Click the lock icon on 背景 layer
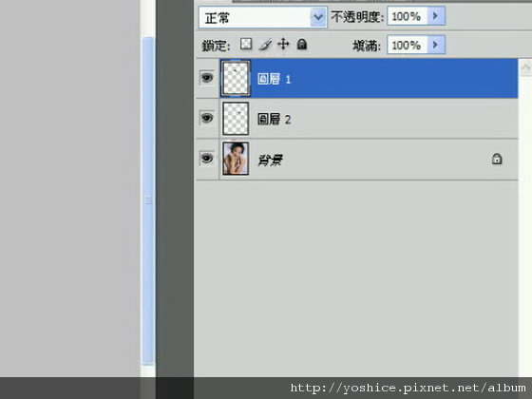The width and height of the screenshot is (532, 399). tap(497, 159)
